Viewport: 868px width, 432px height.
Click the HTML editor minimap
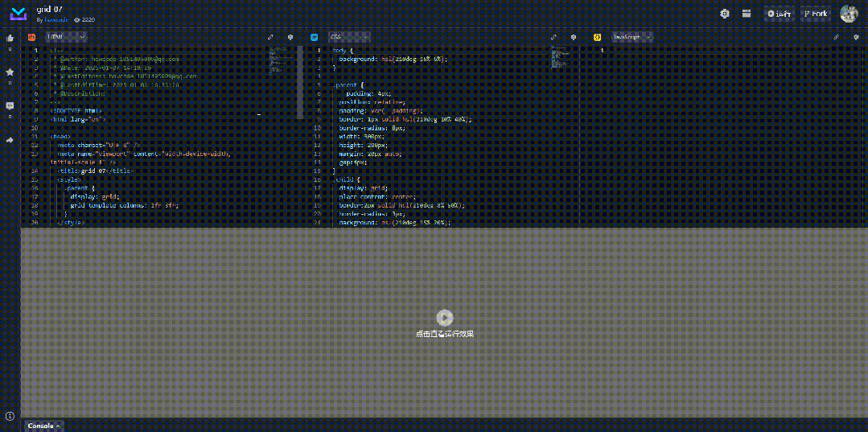pos(282,61)
